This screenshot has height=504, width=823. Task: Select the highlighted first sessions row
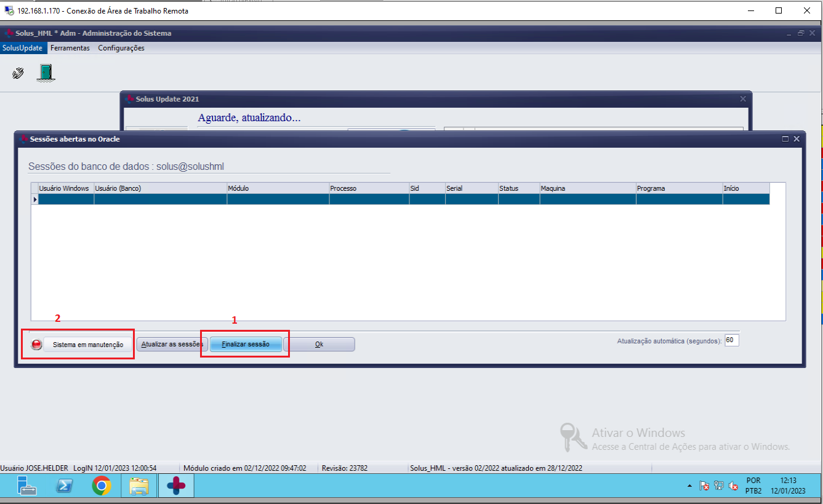point(404,199)
